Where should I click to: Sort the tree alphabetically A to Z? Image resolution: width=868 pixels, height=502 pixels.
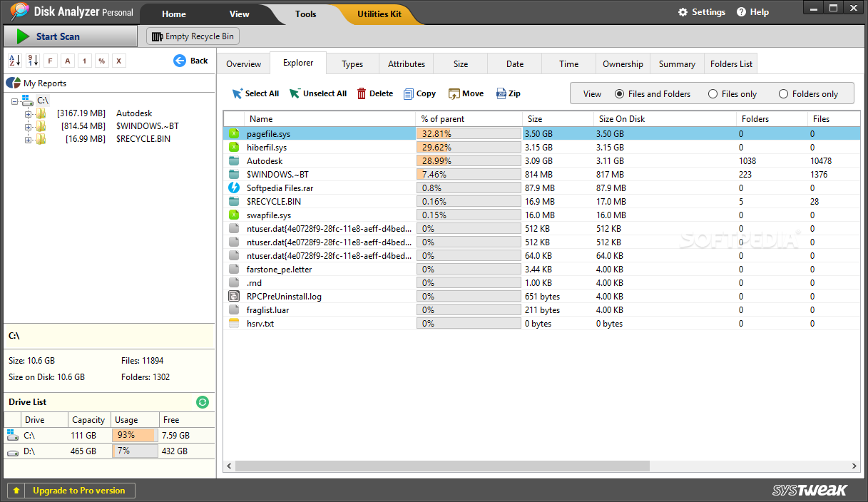click(x=14, y=61)
